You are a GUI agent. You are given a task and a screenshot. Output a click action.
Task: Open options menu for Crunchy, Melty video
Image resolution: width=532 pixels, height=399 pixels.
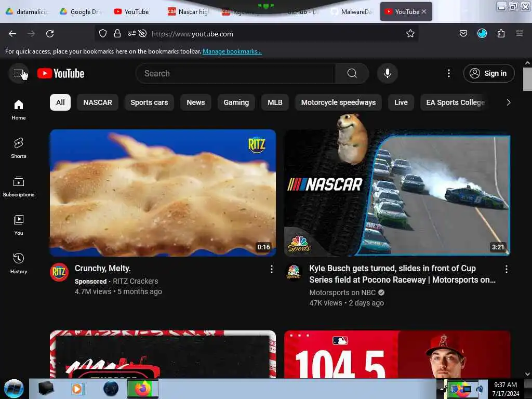click(271, 270)
